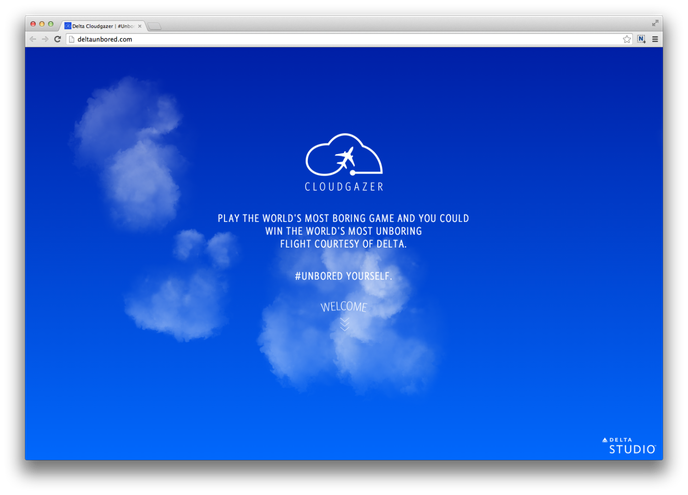Click the page icon left of the URL
Viewport: 688px width, 495px height.
(x=71, y=39)
